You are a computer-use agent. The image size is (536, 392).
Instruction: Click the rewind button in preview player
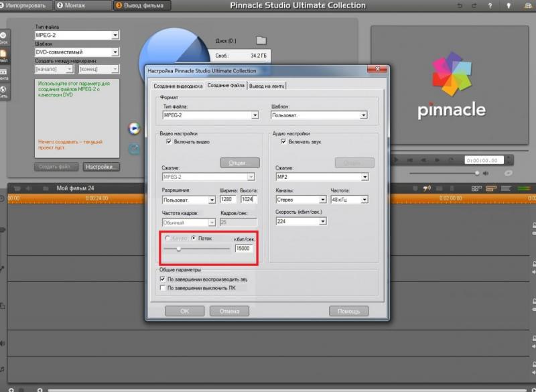point(423,160)
